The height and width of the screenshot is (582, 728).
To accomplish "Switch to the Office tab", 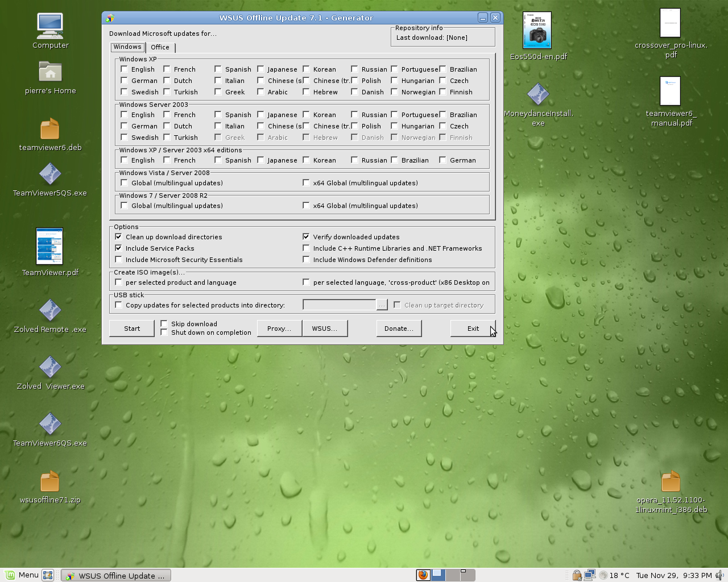I will pos(160,47).
